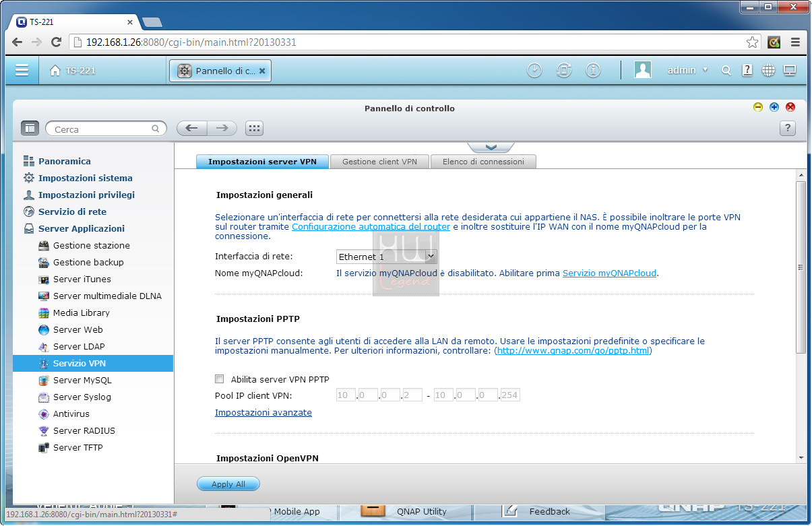812x526 pixels.
Task: Open the Impostazioni avanzate link
Action: pyautogui.click(x=263, y=413)
